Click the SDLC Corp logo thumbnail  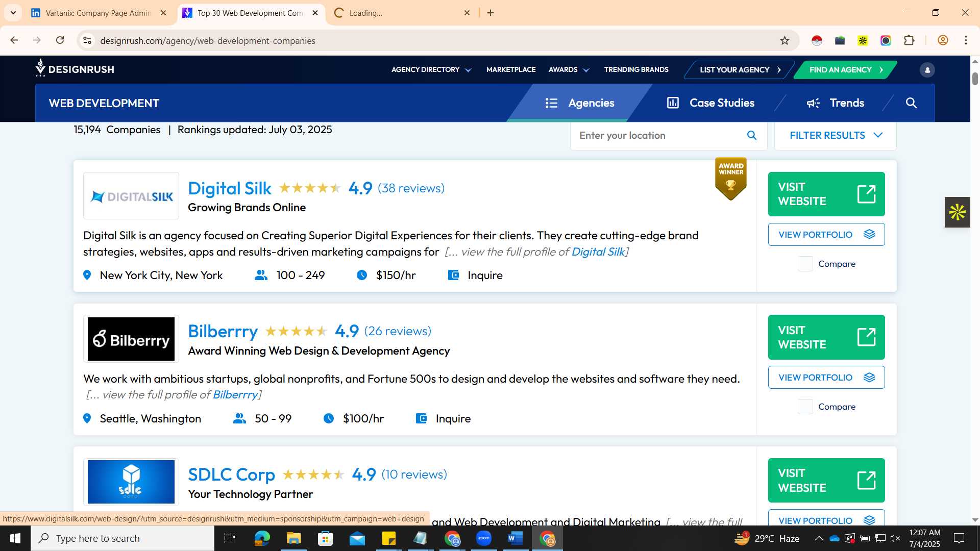coord(131,482)
